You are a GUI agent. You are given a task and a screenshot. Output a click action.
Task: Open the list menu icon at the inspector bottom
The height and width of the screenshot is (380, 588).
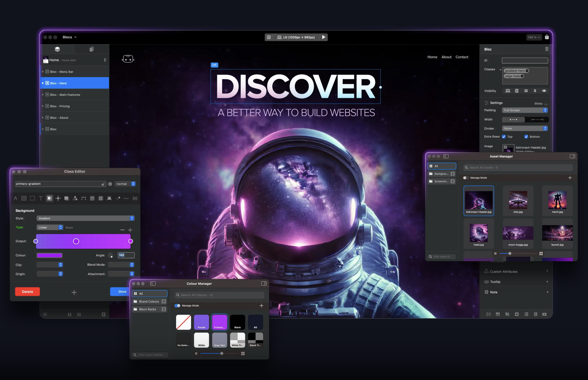(526, 314)
